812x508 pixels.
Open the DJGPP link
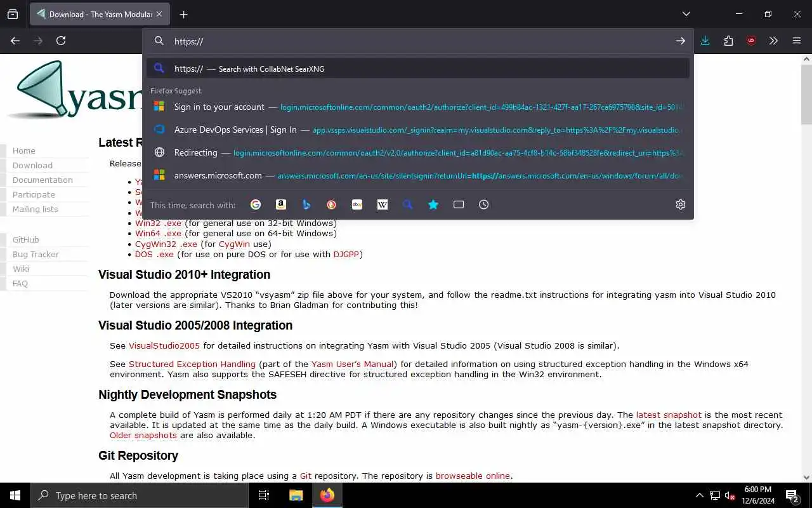point(346,254)
